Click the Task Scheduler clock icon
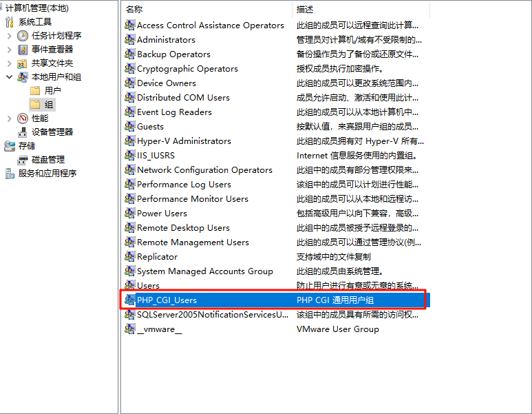Screen dimensions: 532x414 point(23,36)
